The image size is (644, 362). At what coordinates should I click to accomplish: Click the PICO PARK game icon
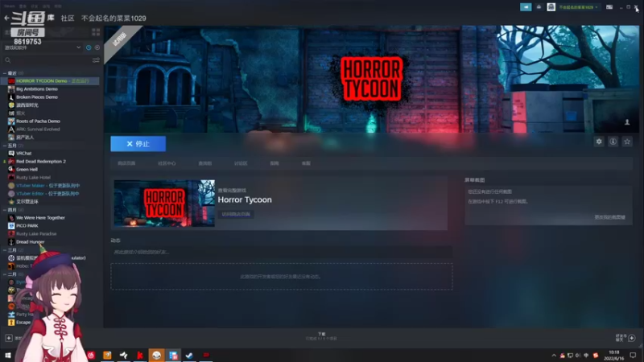click(x=11, y=226)
